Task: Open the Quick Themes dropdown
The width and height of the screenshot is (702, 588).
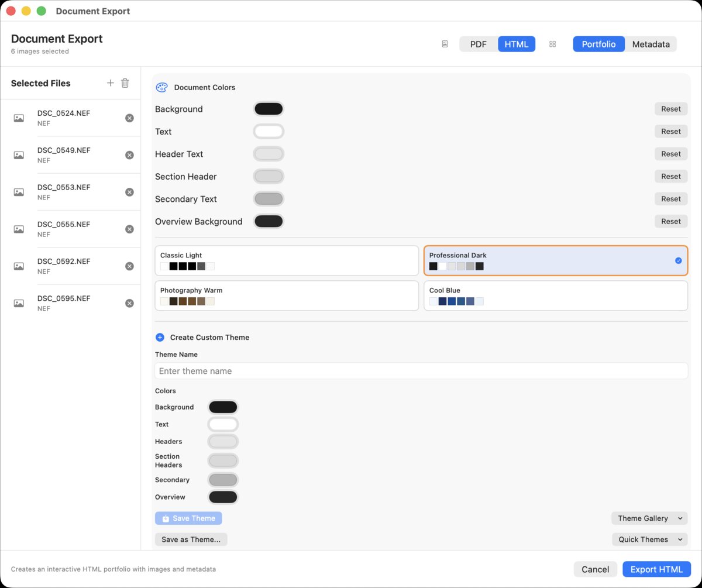Action: pyautogui.click(x=649, y=539)
